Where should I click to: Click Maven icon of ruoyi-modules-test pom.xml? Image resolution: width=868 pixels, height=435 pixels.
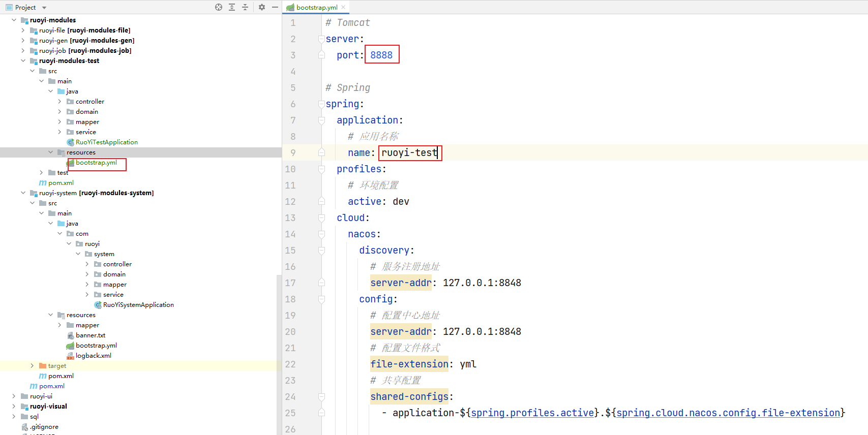(x=43, y=183)
